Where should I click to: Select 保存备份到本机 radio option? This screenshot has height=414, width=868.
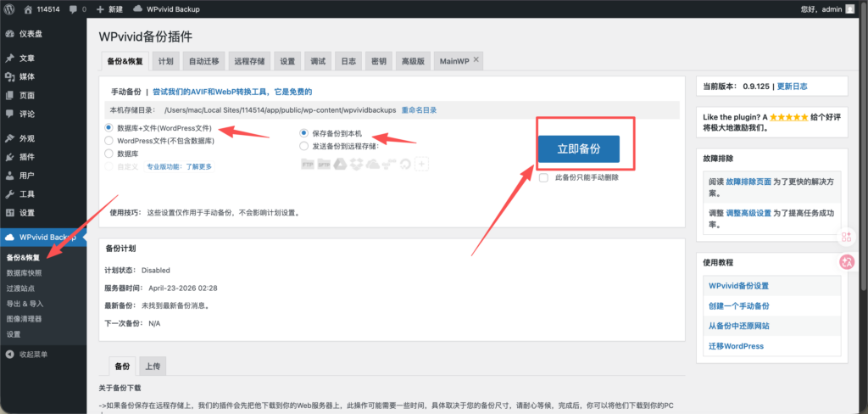click(303, 133)
